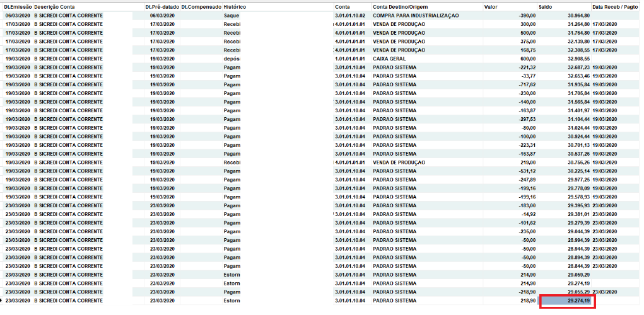Select the CAIXA GERAL cell

[390, 58]
